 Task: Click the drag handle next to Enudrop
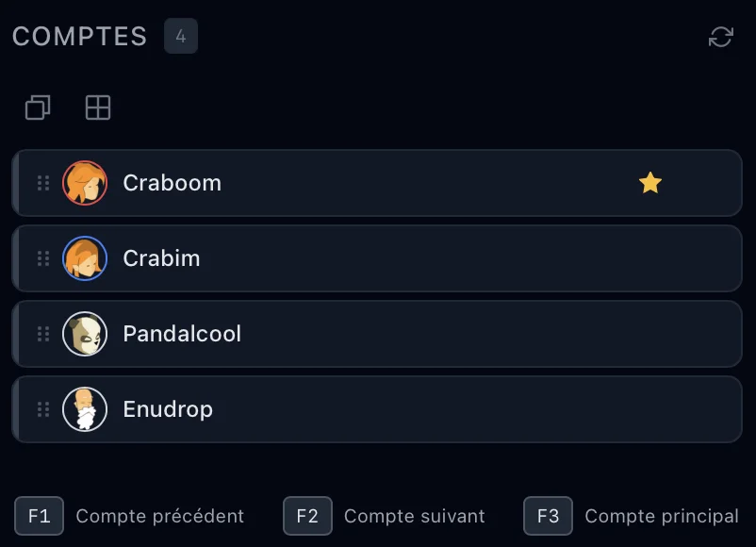pos(42,409)
